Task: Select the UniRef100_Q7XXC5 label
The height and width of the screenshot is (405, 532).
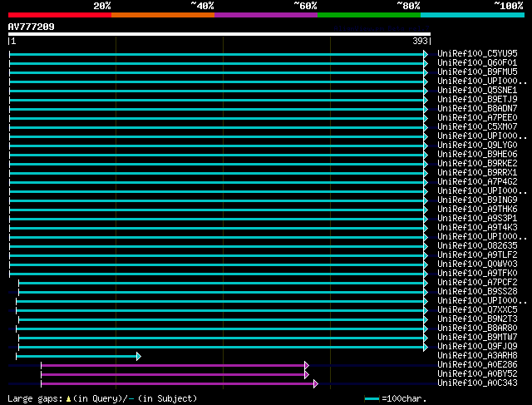Action: (x=477, y=310)
